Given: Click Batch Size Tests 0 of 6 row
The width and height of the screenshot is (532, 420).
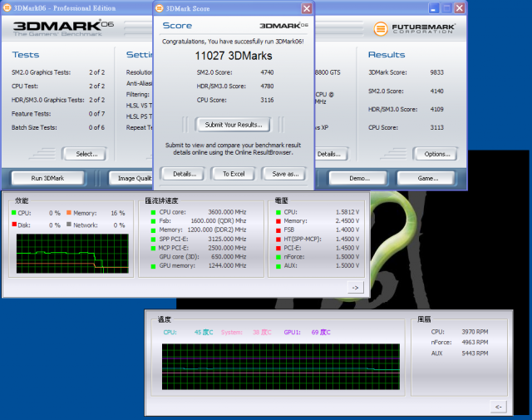Looking at the screenshot, I should tap(58, 127).
